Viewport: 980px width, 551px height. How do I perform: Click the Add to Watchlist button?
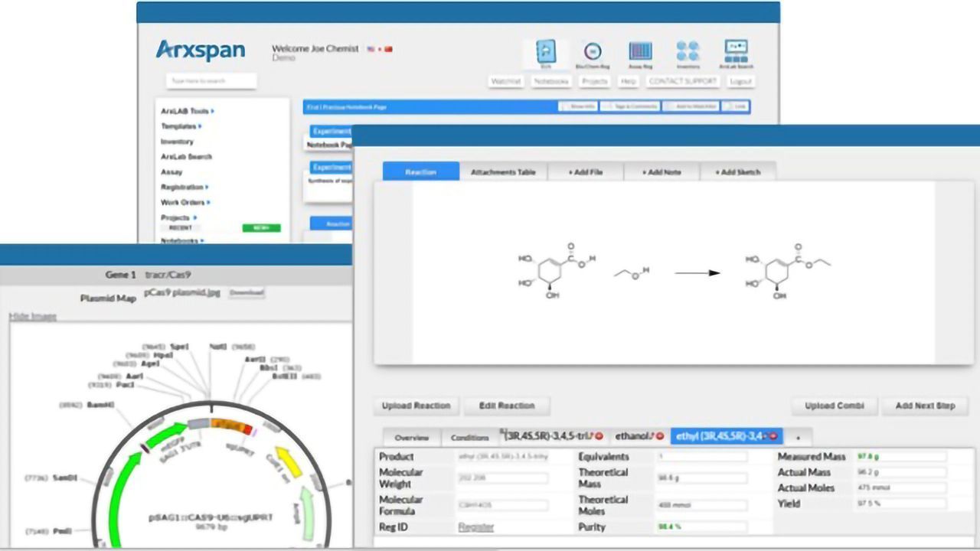[x=691, y=107]
